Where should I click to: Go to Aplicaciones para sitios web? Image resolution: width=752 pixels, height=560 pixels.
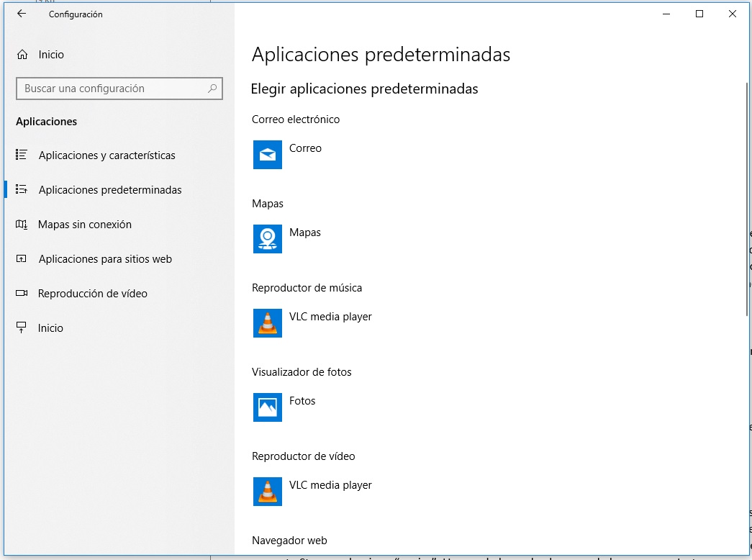pos(105,259)
